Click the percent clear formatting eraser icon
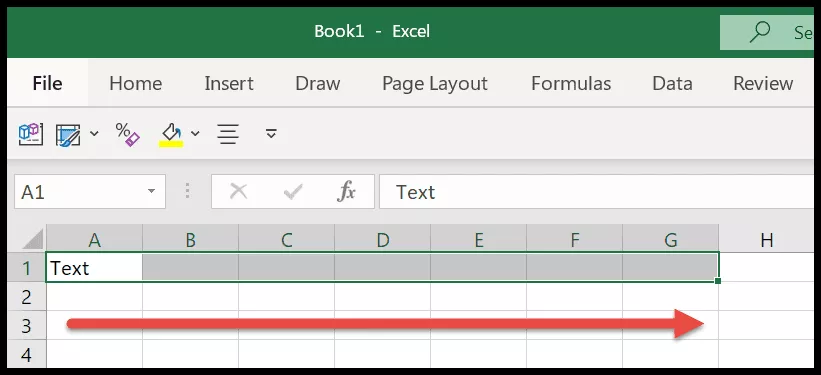Screen dimensions: 821x375 click(128, 134)
